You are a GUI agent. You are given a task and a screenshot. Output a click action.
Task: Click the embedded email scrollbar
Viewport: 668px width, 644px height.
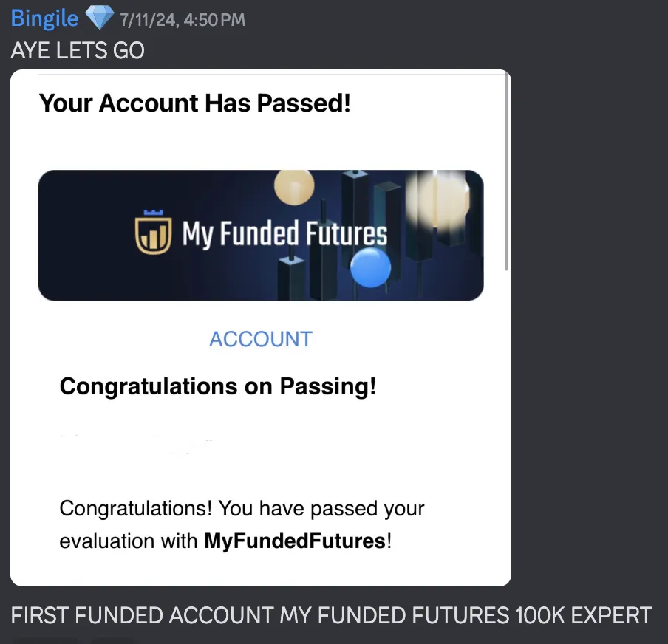(x=506, y=171)
